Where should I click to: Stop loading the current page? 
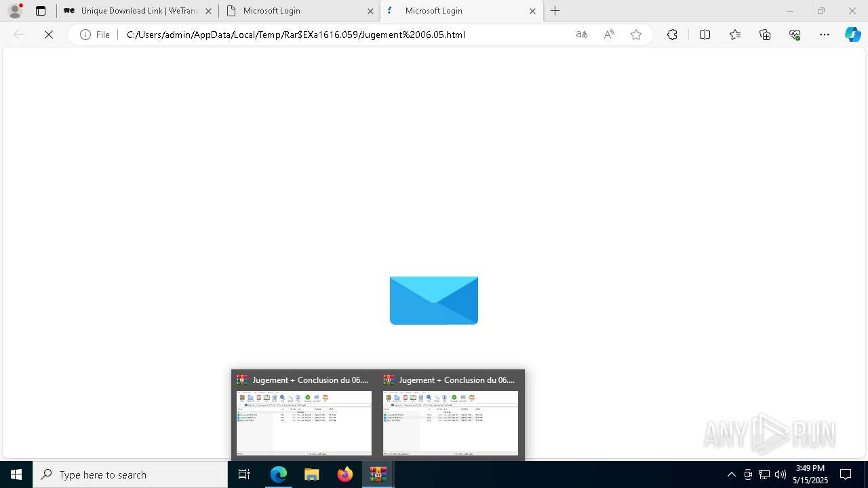tap(49, 35)
